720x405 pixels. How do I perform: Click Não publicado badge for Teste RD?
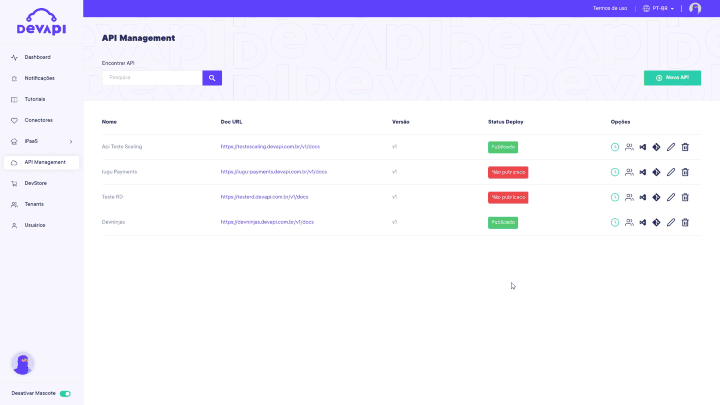tap(508, 197)
